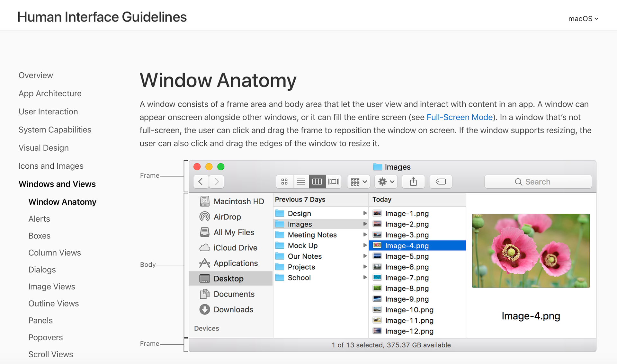The height and width of the screenshot is (364, 617).
Task: Select the Meeting Notes folder
Action: coord(321,235)
